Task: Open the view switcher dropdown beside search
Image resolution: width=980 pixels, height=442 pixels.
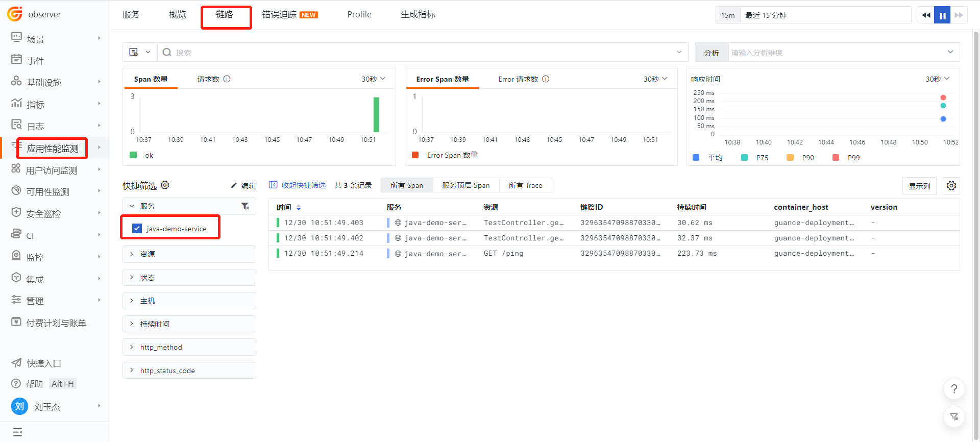Action: point(140,52)
